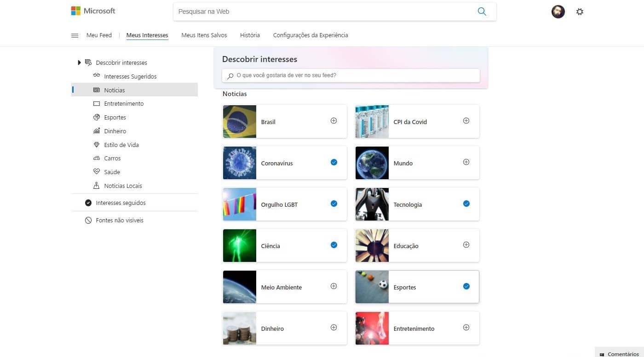Screen dimensions: 644x357
Task: Select Estilo de Vida in the sidebar
Action: coord(121,145)
